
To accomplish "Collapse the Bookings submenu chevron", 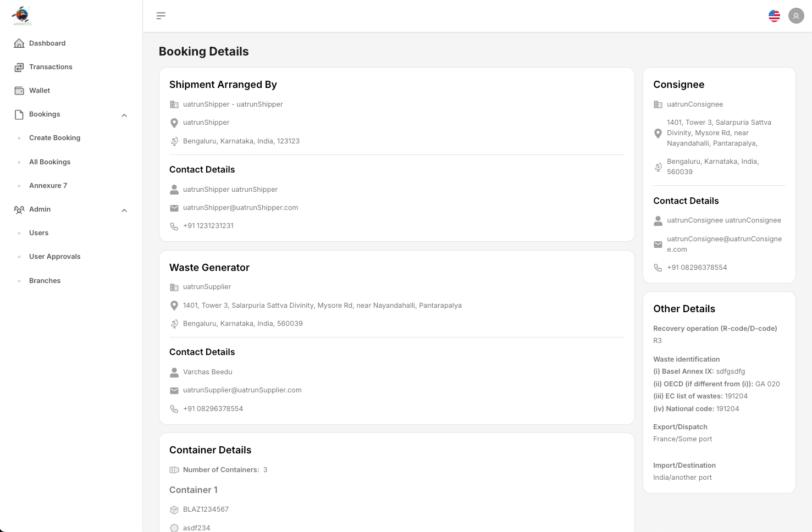I will pyautogui.click(x=124, y=115).
